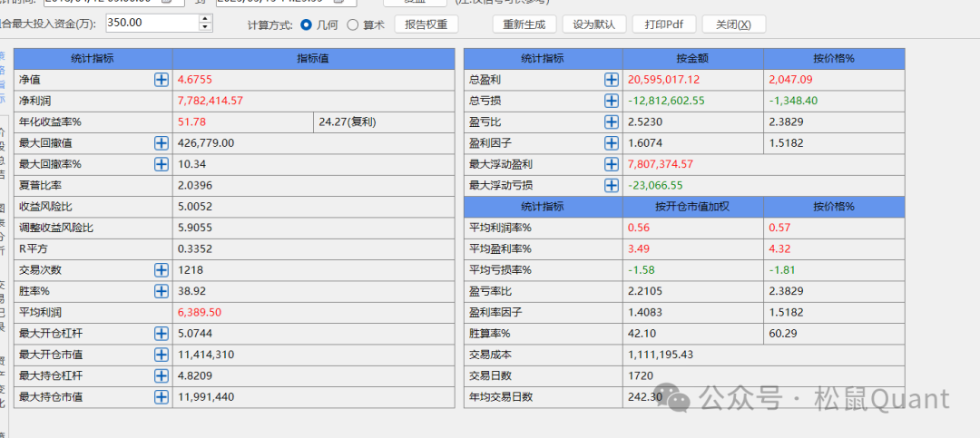Click the plus icon beside 总盈利
Screen dimensions: 980x438
612,80
